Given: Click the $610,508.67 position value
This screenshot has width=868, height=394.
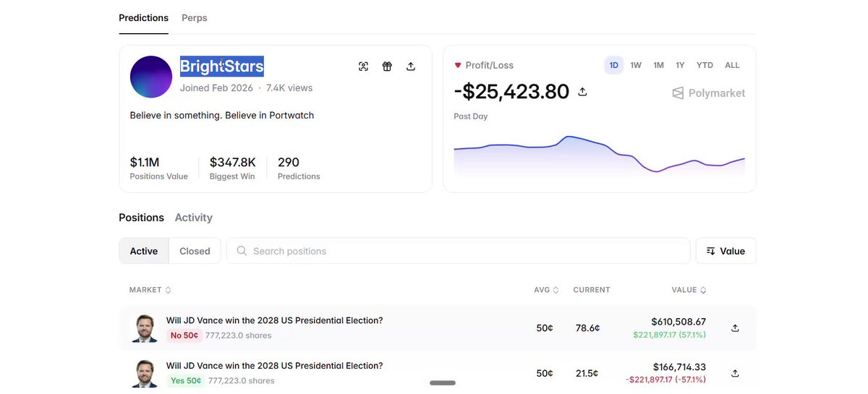Looking at the screenshot, I should (678, 322).
